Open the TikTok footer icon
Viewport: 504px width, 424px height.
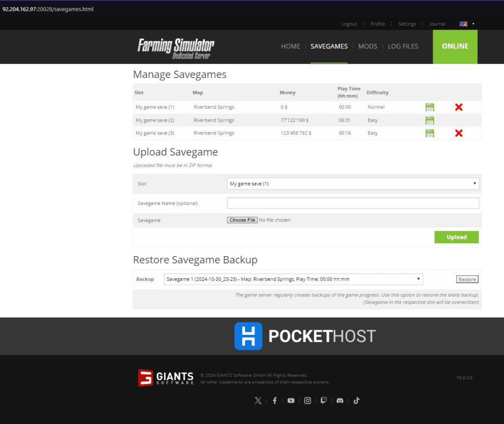tap(356, 401)
